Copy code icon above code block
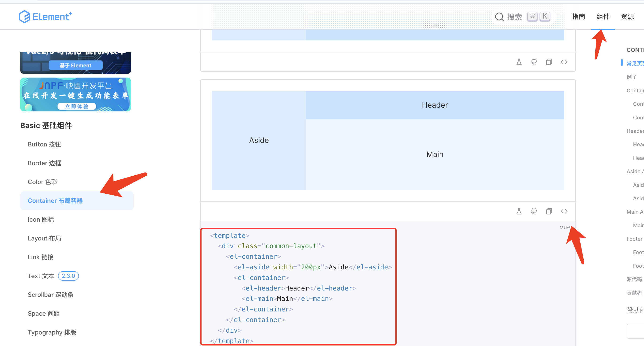This screenshot has height=346, width=644. click(x=549, y=211)
